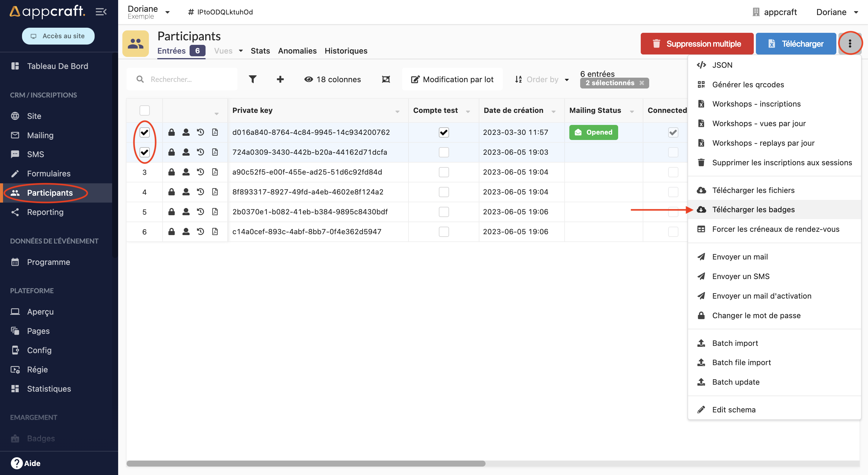Screen dimensions: 868x475
Task: Select Télécharger les badges menu item
Action: click(753, 210)
